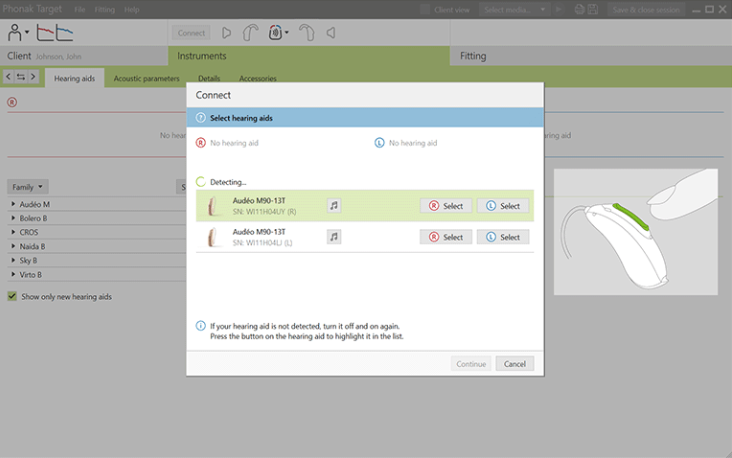Open the Instruments section

309,56
